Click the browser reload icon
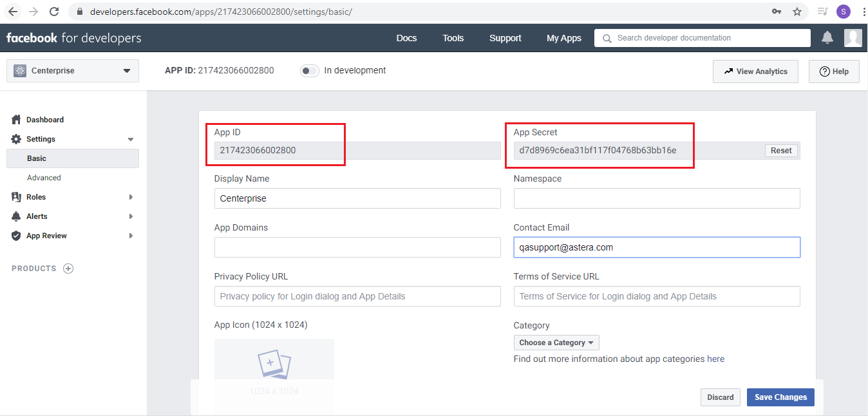This screenshot has height=416, width=868. (x=54, y=12)
